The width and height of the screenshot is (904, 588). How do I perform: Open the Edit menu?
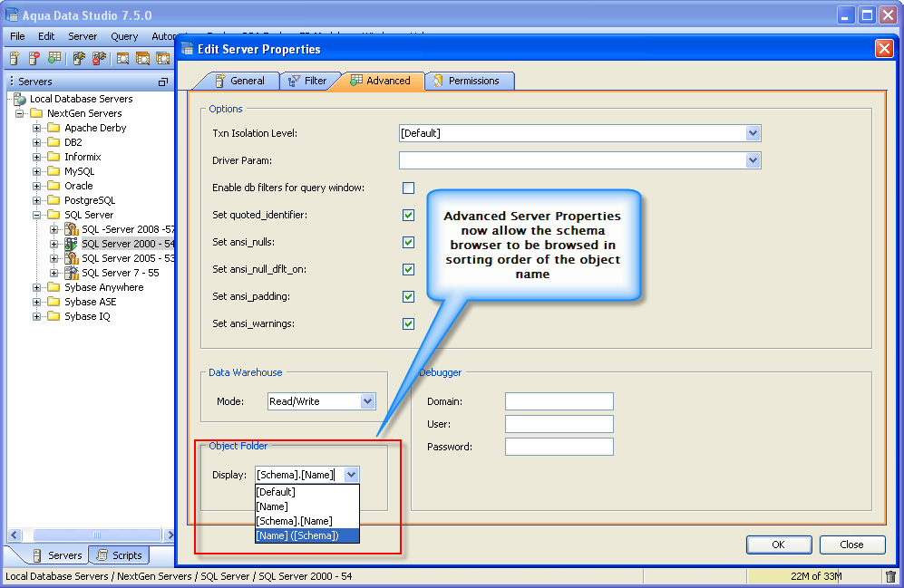tap(46, 36)
